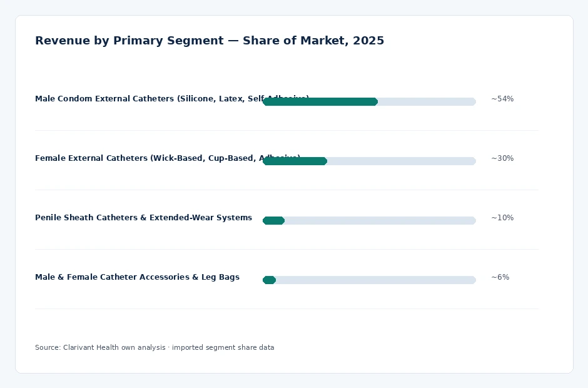The image size is (588, 388).
Task: Click the ~6% share value
Action: tap(500, 277)
